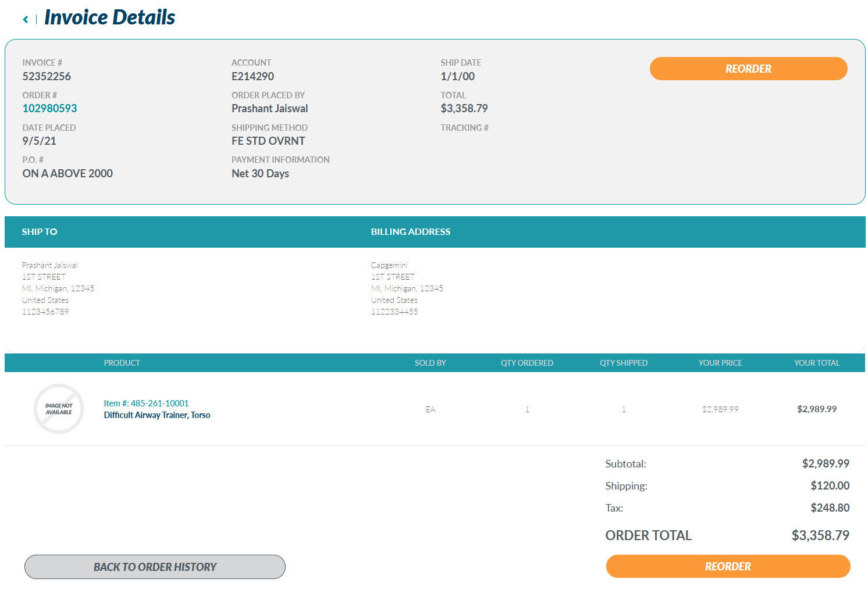Click billing phone 1122334455
The image size is (868, 600).
pos(394,312)
